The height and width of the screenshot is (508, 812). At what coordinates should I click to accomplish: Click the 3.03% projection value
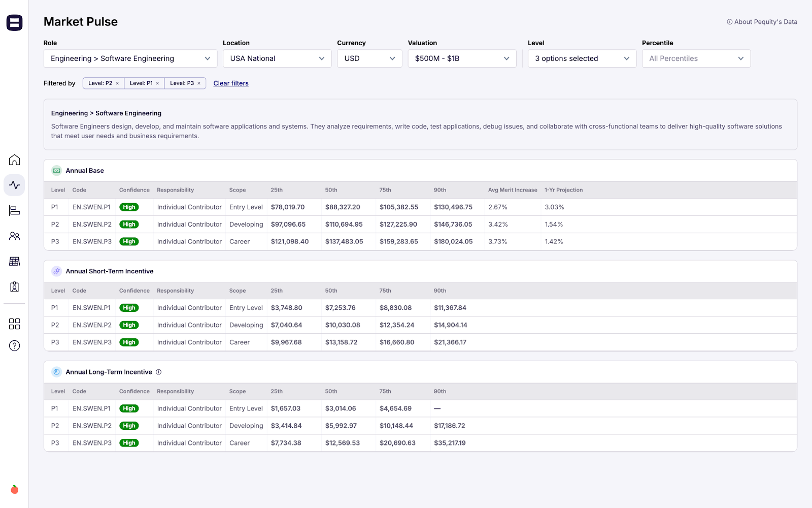pos(554,207)
